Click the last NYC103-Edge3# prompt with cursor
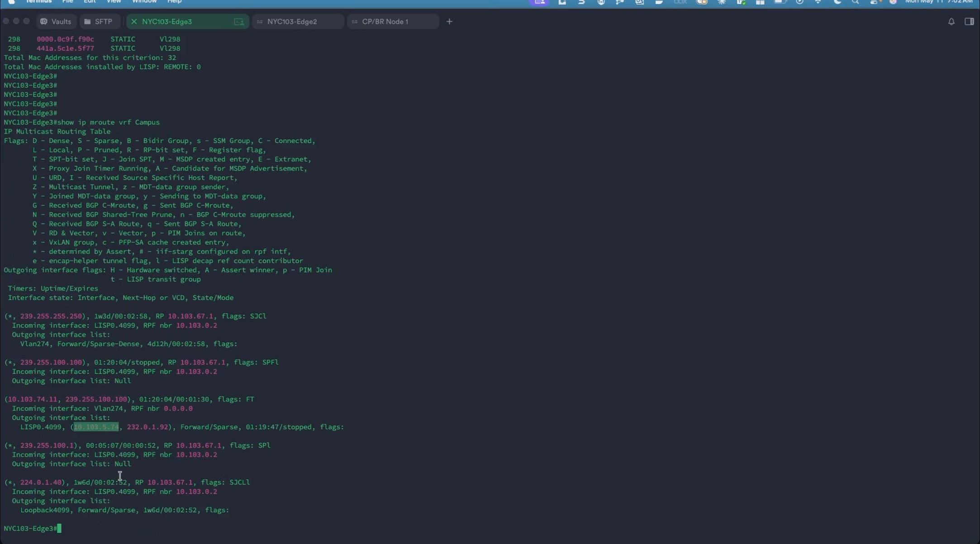The width and height of the screenshot is (980, 544). point(33,528)
